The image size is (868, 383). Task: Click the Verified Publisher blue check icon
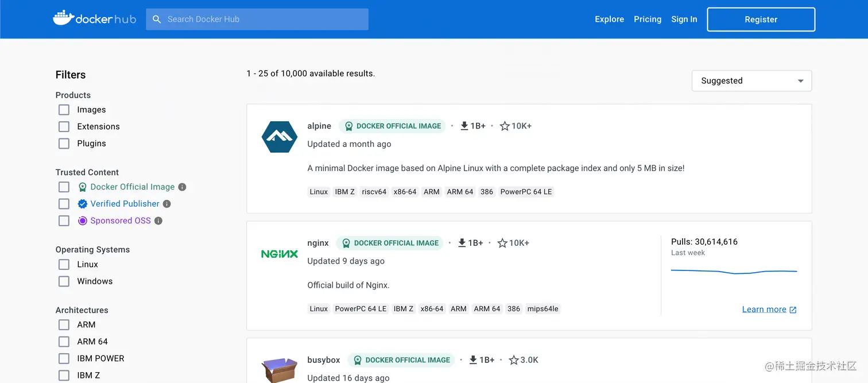point(83,204)
